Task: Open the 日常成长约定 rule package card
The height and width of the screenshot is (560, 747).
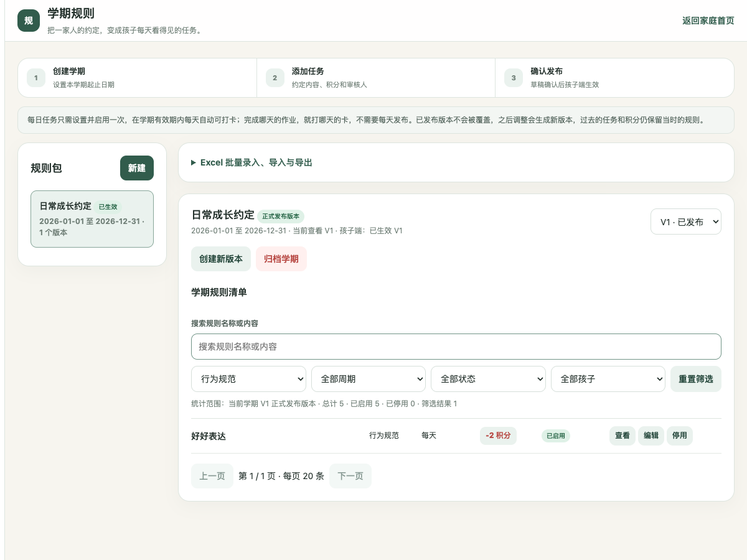Action: [92, 219]
